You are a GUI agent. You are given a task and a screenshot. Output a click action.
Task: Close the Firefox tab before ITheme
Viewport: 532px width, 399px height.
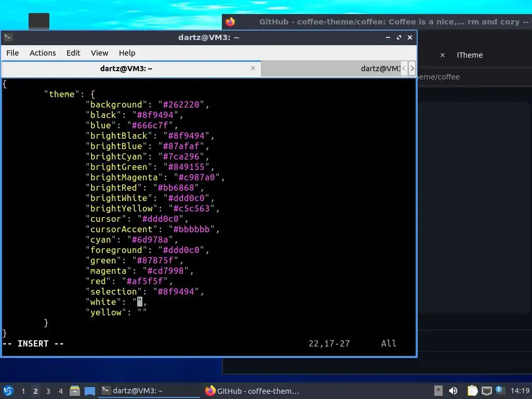(443, 55)
